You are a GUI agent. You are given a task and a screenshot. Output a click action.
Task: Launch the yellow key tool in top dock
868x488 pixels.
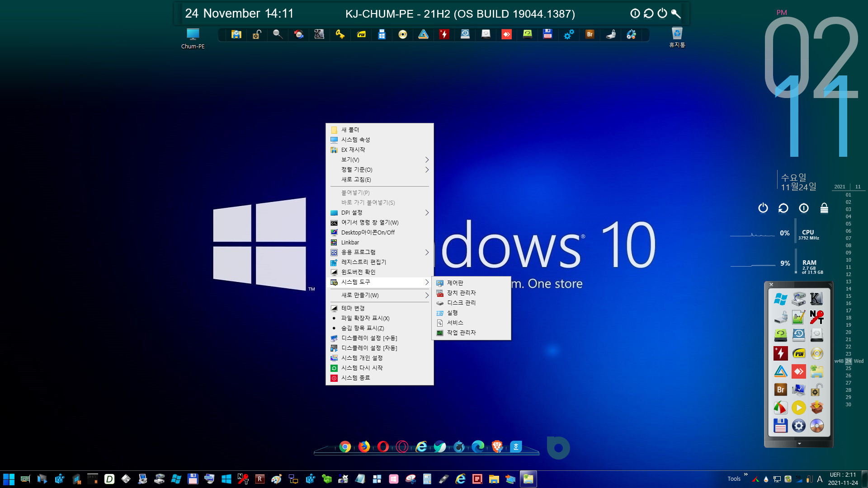pos(340,34)
